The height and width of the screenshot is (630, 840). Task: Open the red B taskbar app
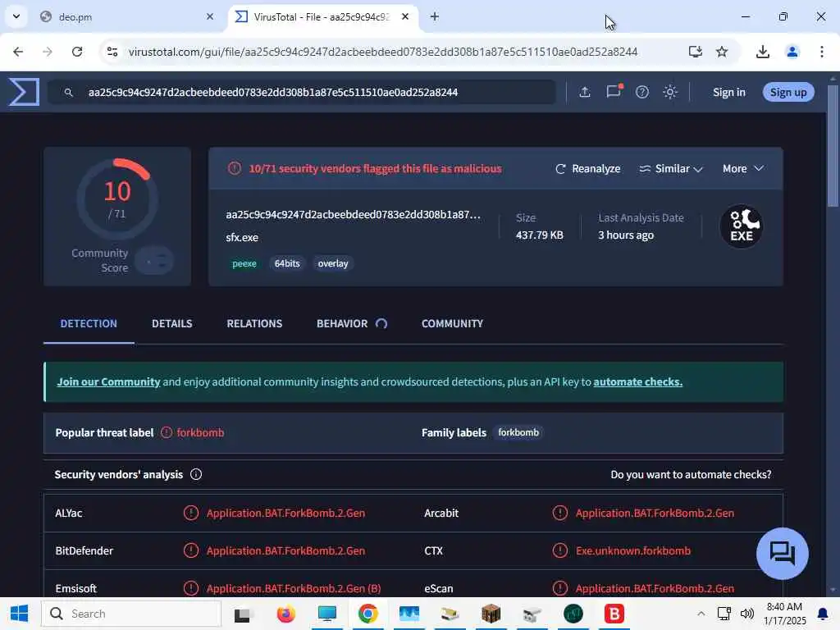[x=614, y=614]
